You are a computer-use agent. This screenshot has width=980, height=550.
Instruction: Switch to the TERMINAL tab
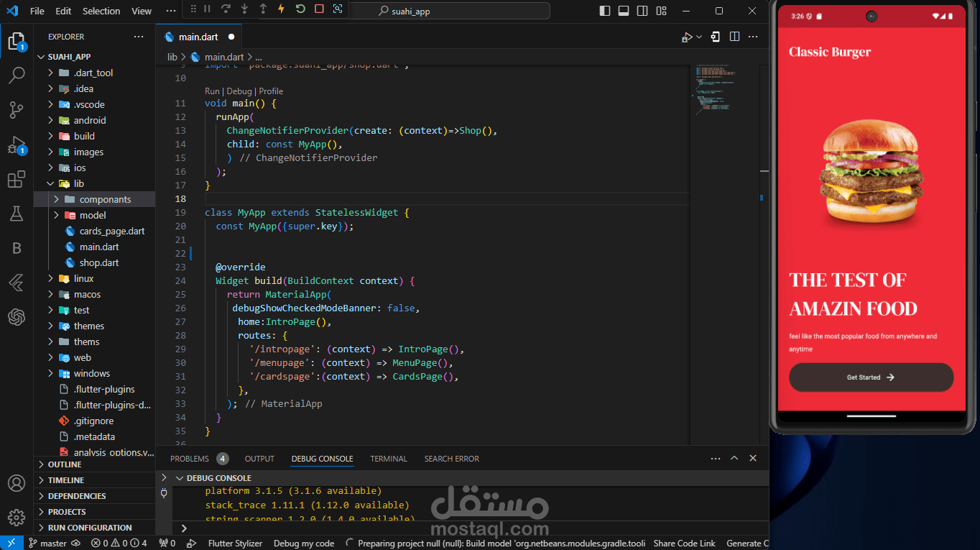pos(389,459)
